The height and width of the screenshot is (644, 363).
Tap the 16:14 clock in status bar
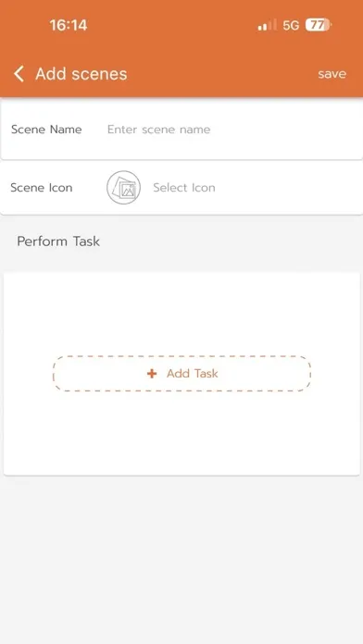69,26
